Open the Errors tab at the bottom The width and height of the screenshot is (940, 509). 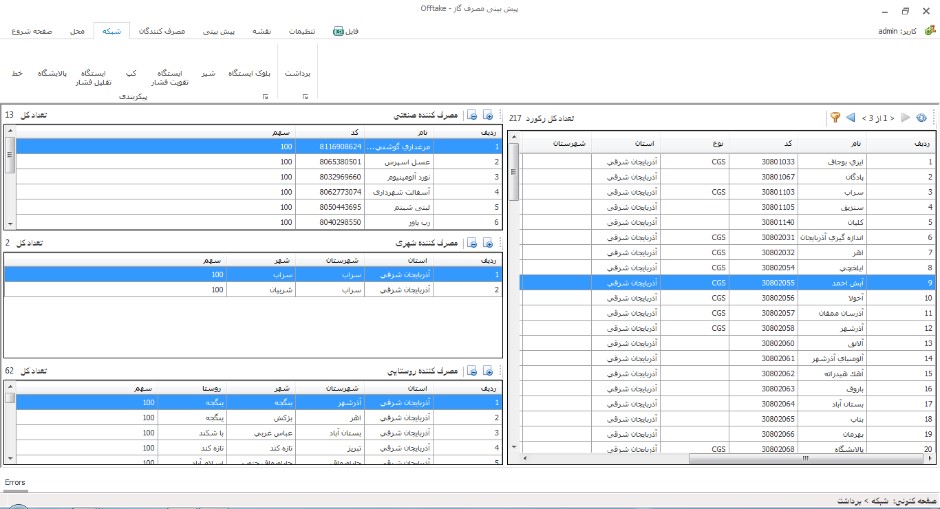tap(15, 482)
